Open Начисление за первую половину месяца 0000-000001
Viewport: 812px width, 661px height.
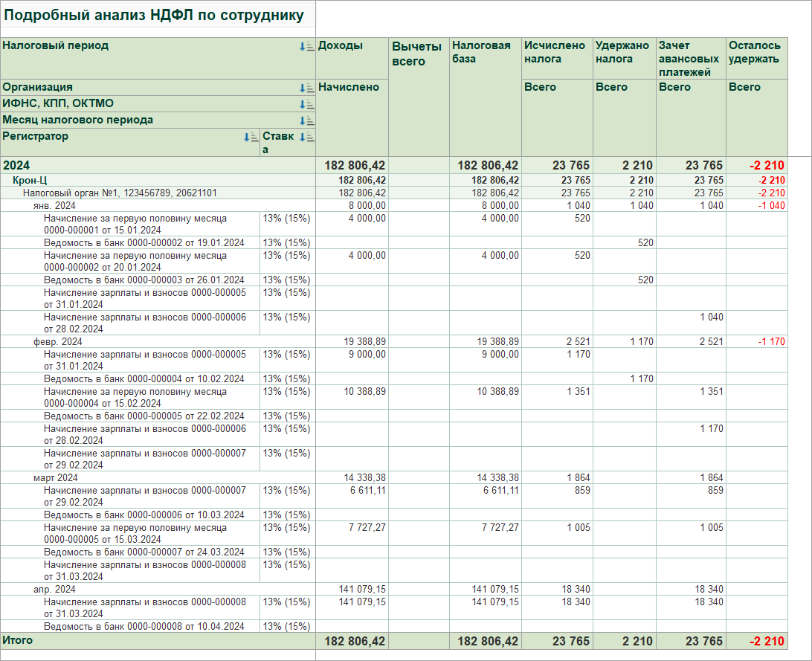[135, 224]
